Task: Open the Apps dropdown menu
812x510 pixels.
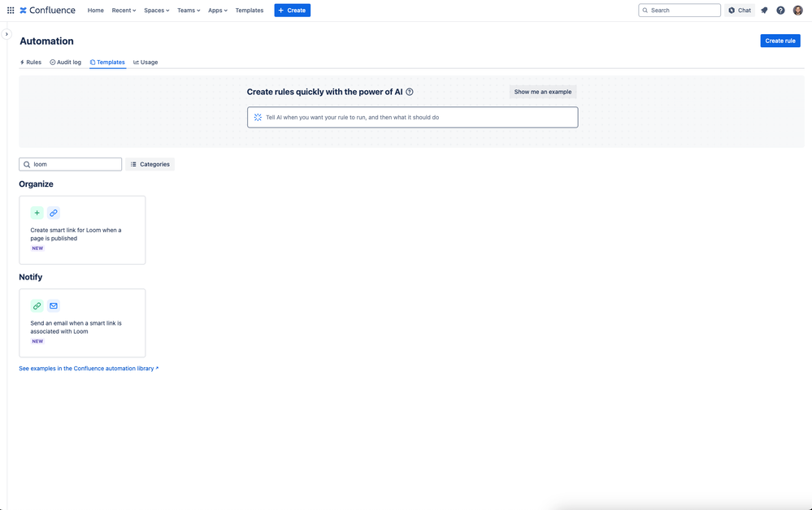Action: click(x=218, y=11)
